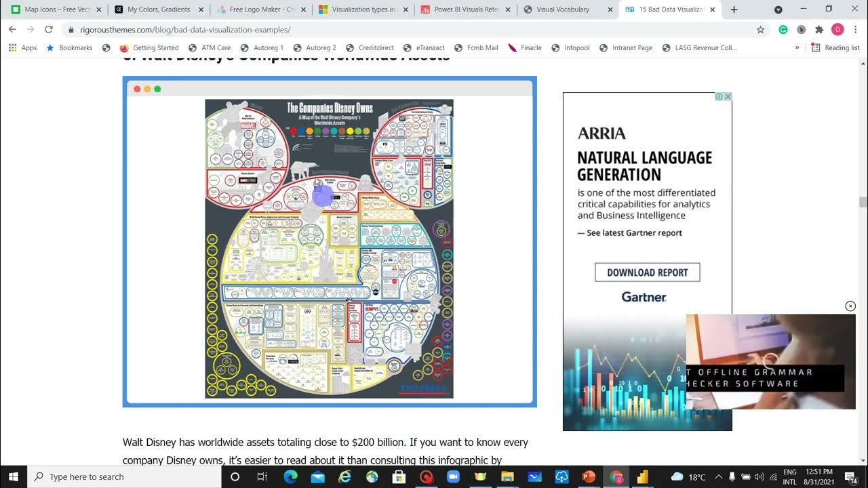
Task: Open the 'Finacle' bookmark
Action: [x=525, y=48]
